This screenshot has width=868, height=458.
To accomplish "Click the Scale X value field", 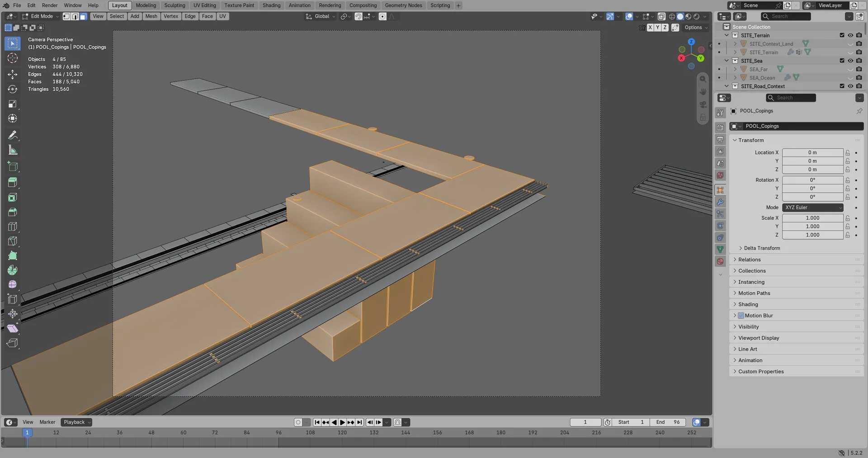I will click(x=812, y=218).
